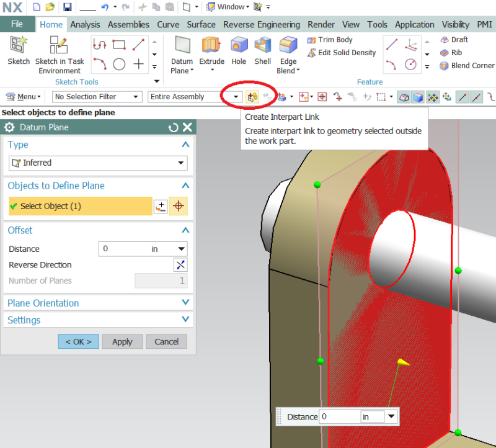Screen dimensions: 496x448
Task: Click the Reverse Direction icon
Action: pos(180,265)
